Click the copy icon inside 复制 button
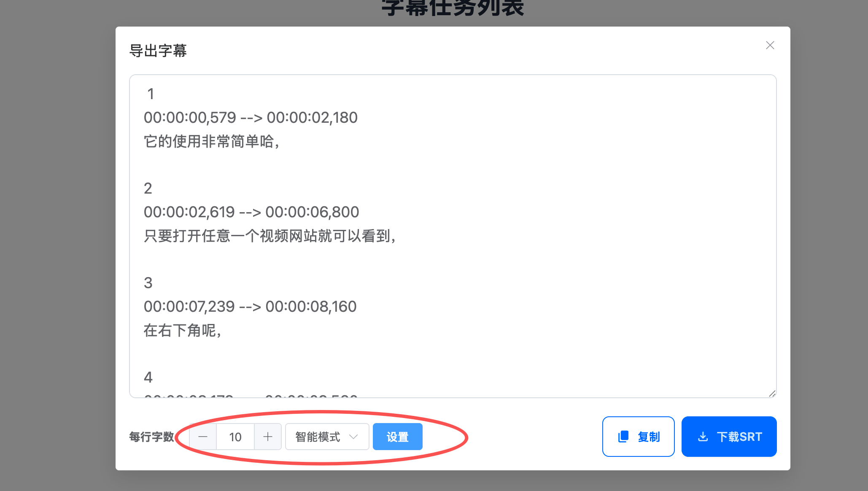The image size is (868, 491). [623, 437]
